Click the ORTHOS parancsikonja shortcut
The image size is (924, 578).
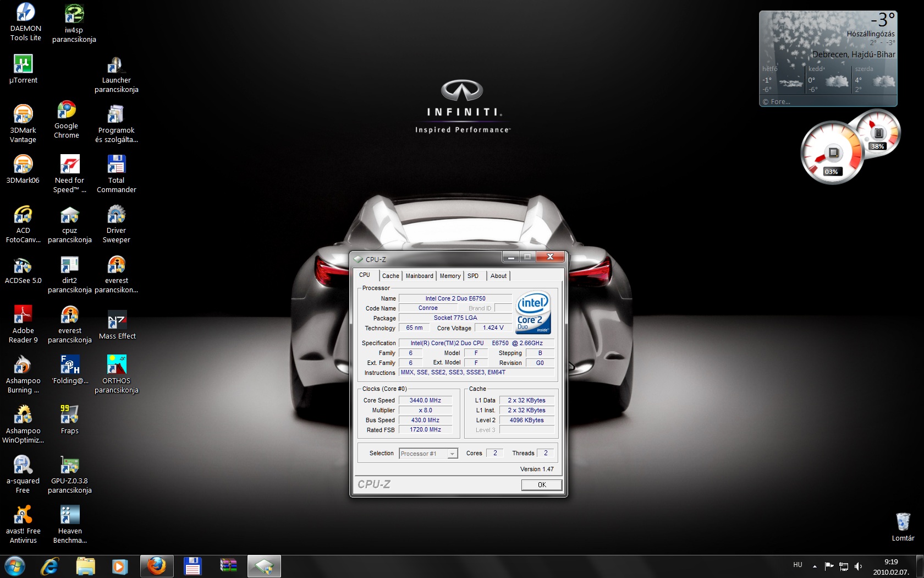click(x=116, y=374)
